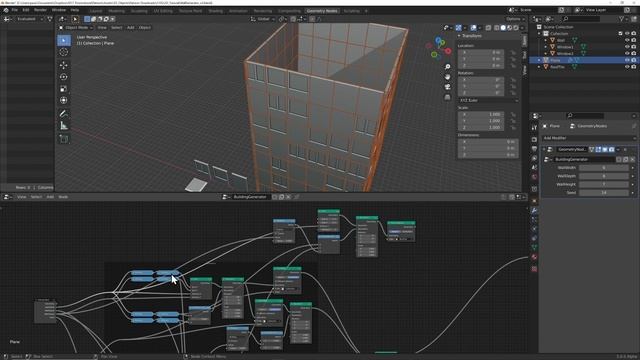Pick the Annotate tool
Image resolution: width=640 pixels, height=360 pixels.
point(64,113)
